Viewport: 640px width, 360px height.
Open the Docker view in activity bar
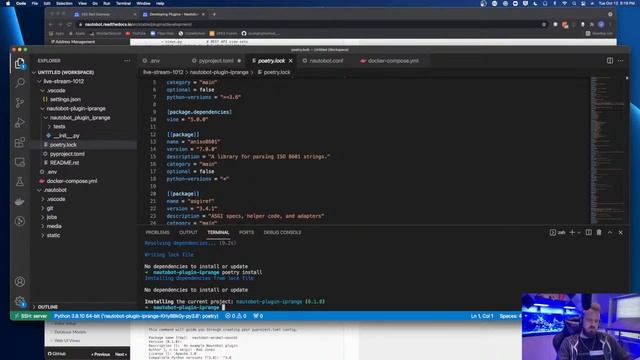click(20, 202)
